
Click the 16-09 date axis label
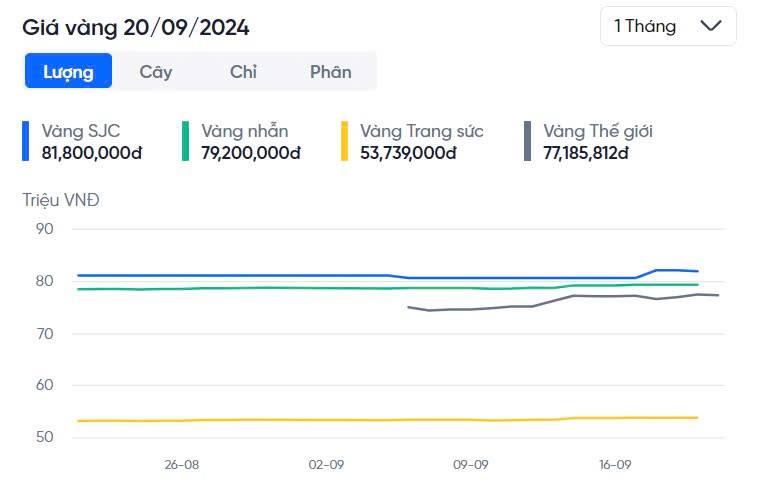coord(615,465)
